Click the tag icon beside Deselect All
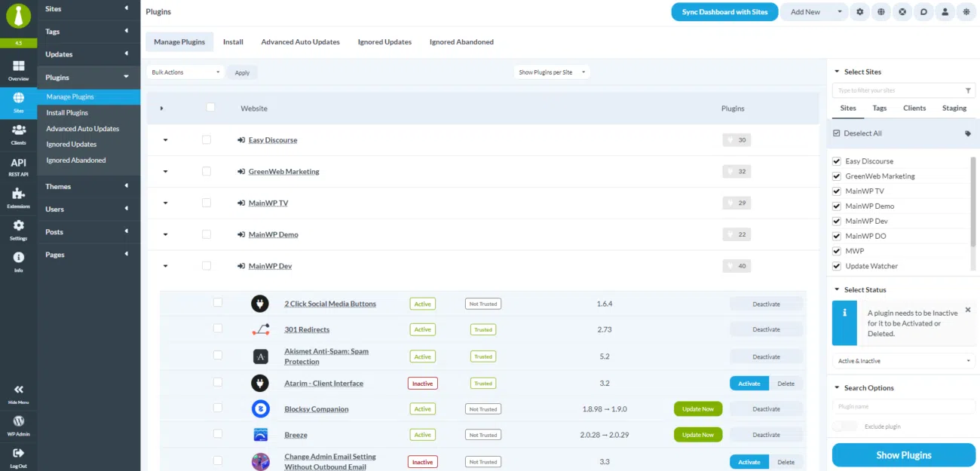 [x=968, y=133]
